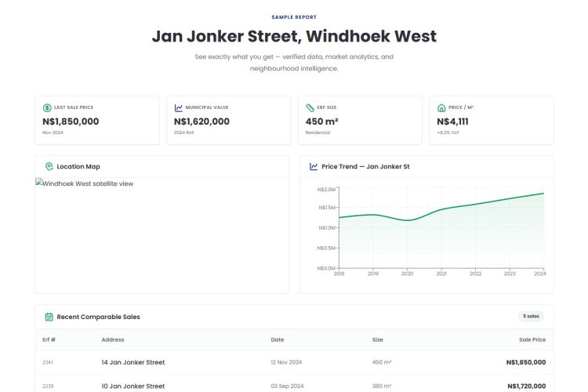This screenshot has width=588, height=392.
Task: Click the N$1,850,000 last sale price value
Action: tap(71, 122)
